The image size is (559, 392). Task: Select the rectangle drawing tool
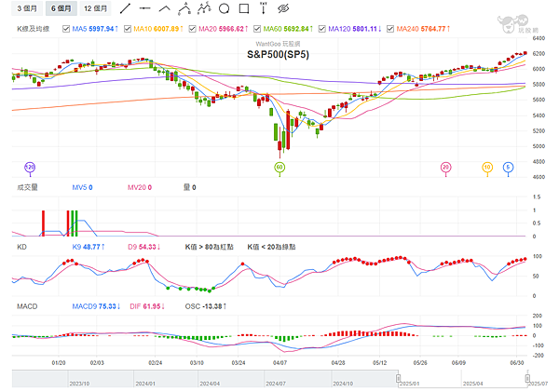[x=244, y=8]
